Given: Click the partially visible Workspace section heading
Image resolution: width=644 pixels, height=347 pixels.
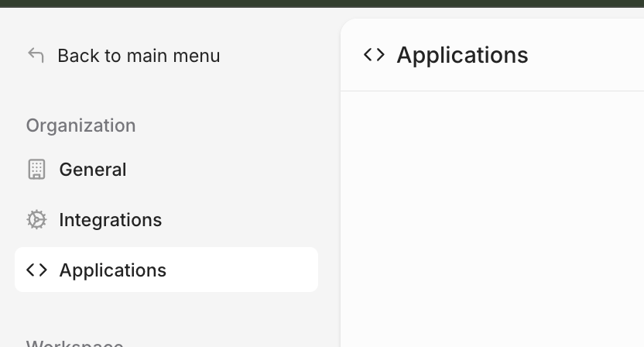Looking at the screenshot, I should click(x=75, y=343).
